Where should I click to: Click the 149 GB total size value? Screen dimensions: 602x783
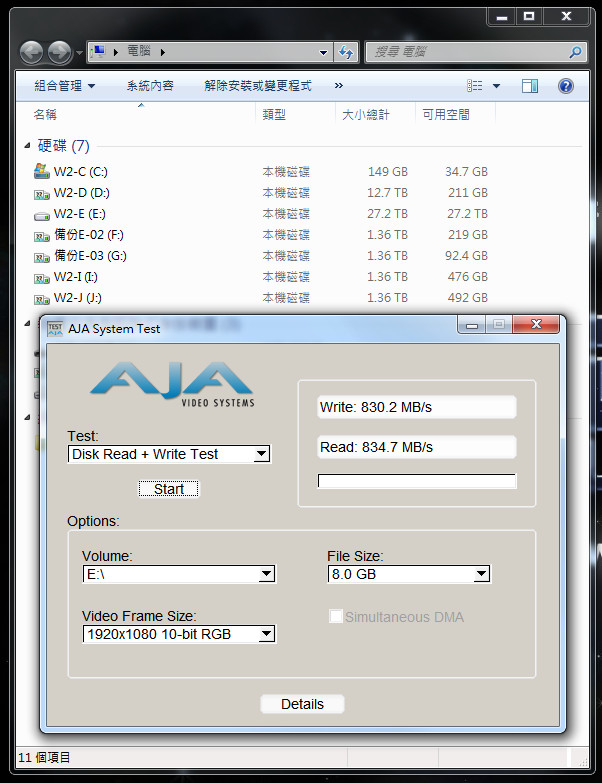coord(388,172)
